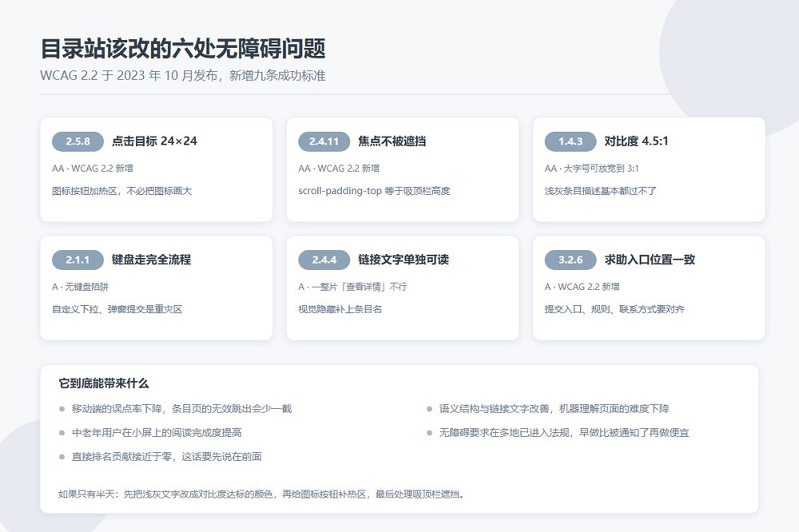Click the 3.2.6 badge
The image size is (799, 532).
570,260
